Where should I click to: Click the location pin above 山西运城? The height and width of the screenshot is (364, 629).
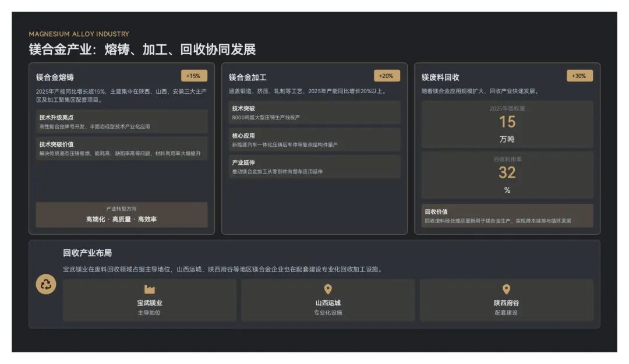tap(328, 289)
